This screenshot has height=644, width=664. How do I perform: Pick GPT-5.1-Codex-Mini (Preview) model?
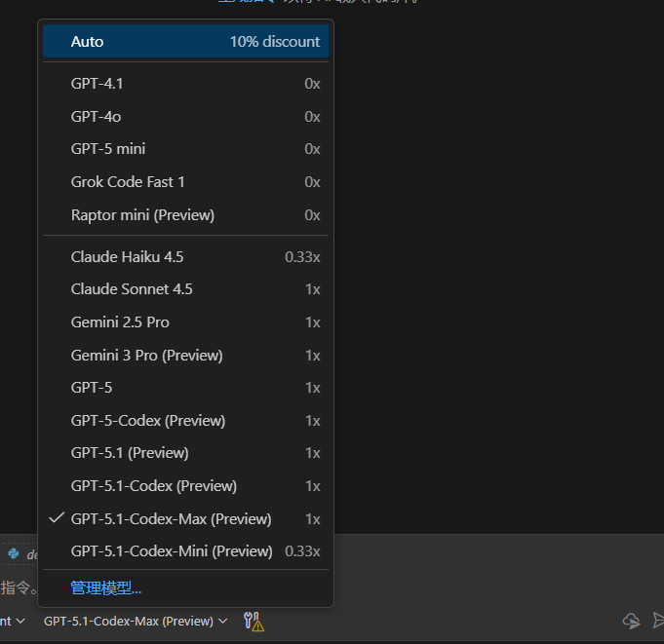[x=185, y=551]
